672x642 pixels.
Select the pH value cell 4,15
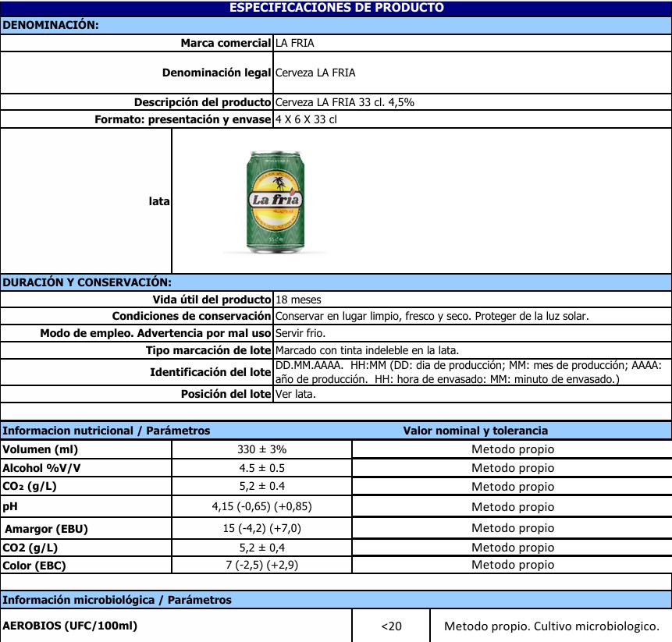coord(261,506)
